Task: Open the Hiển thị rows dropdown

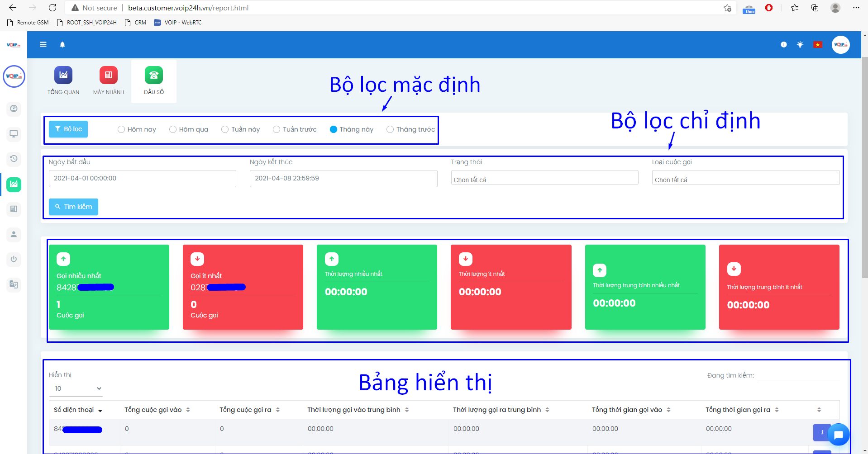Action: coord(76,388)
